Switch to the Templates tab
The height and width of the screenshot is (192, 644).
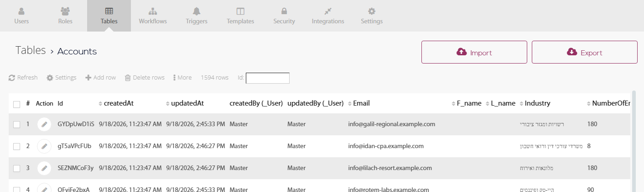240,16
